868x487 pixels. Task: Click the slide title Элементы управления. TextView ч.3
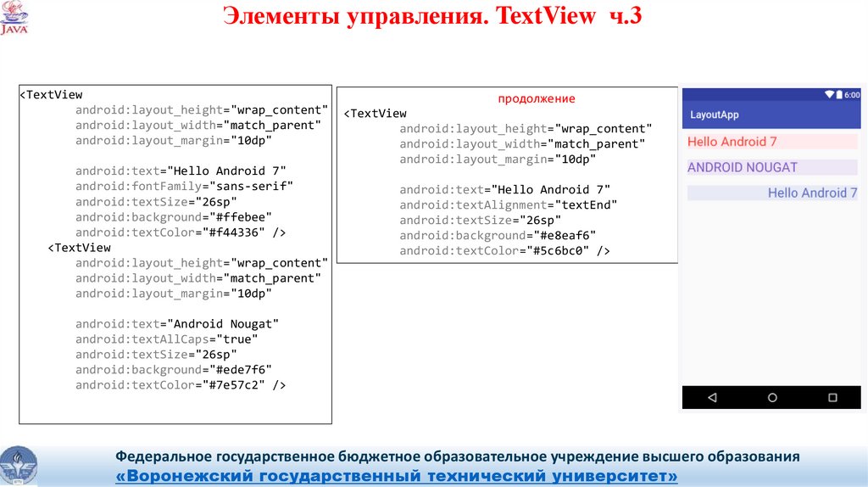(x=432, y=15)
